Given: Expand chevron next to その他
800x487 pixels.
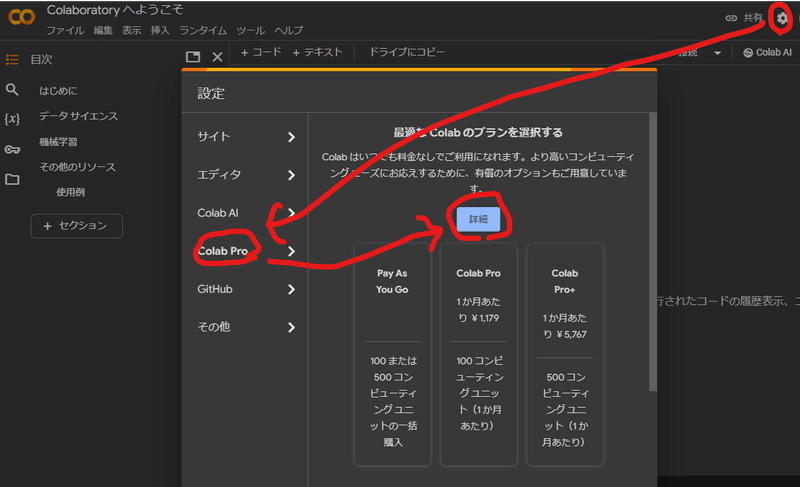Looking at the screenshot, I should coord(291,327).
